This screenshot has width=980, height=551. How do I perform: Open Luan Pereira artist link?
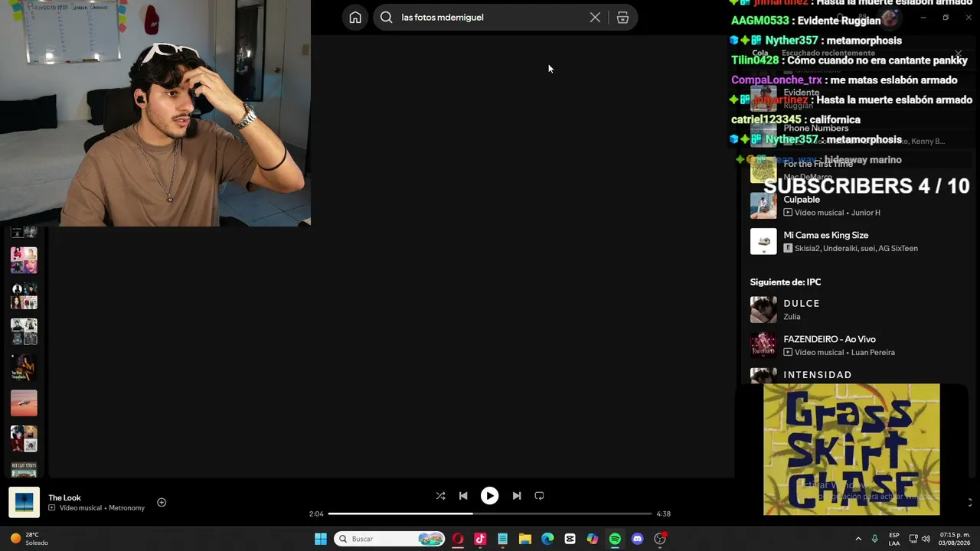[x=873, y=353]
